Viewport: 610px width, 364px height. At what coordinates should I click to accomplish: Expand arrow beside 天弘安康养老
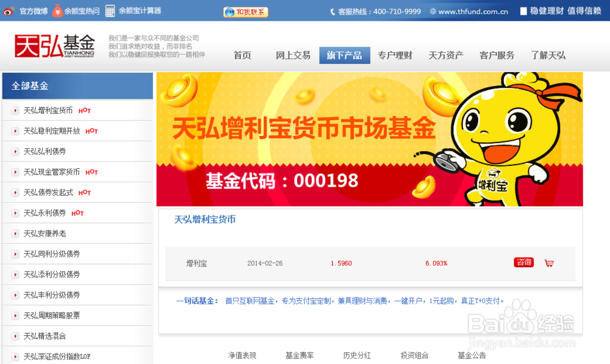pyautogui.click(x=15, y=234)
